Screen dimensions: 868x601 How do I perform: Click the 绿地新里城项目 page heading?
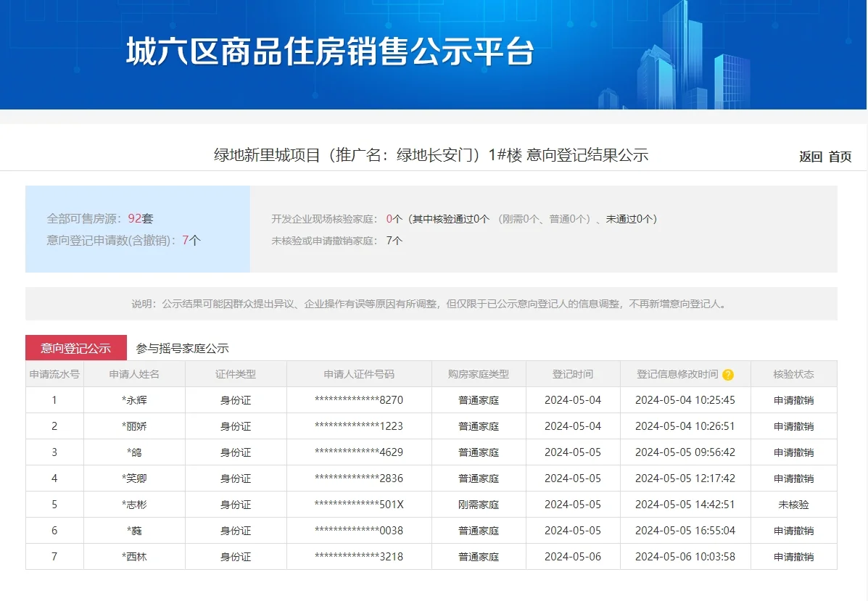coord(431,155)
